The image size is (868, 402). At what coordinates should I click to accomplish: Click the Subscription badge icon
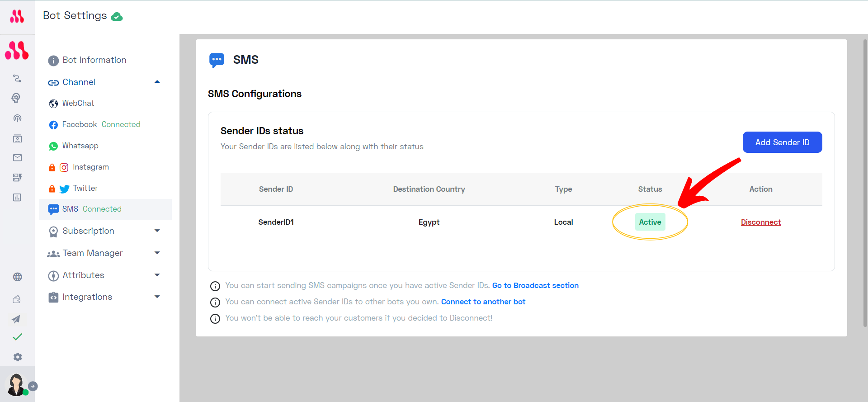pos(53,232)
